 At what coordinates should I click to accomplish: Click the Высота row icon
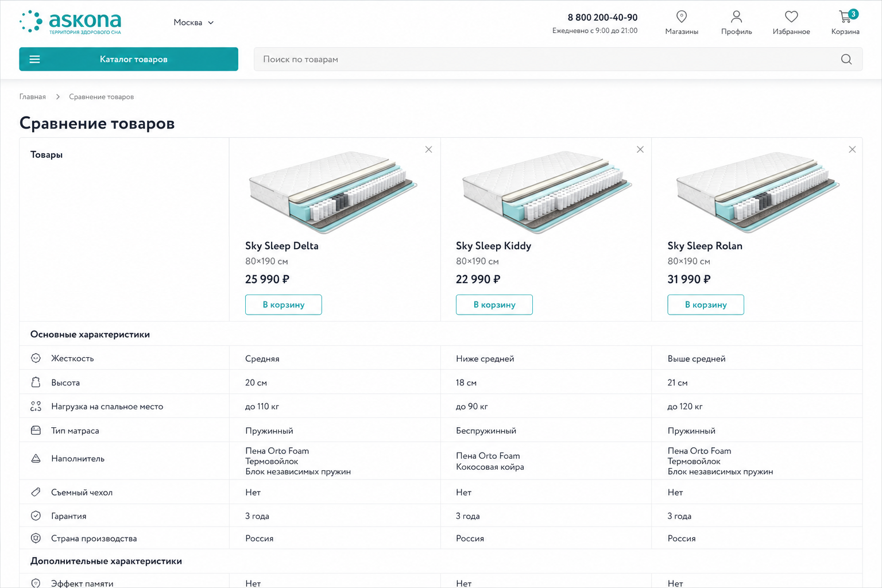coord(36,382)
